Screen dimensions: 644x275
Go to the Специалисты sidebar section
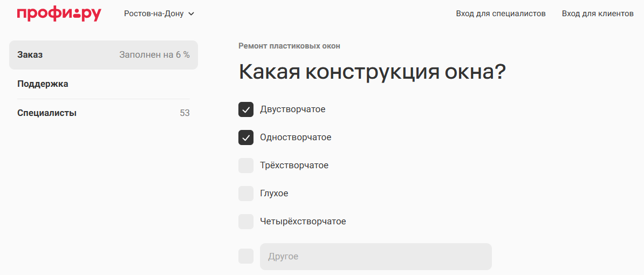pos(104,113)
